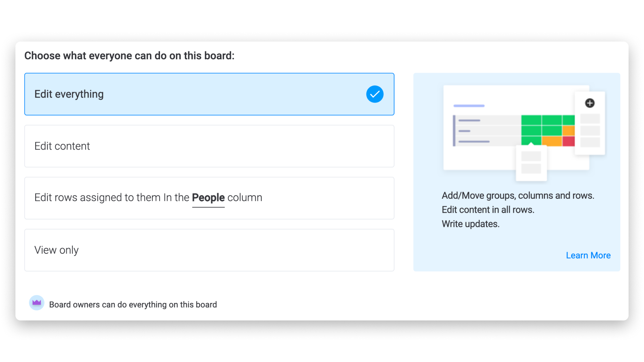Click Board owners can do everything text

click(133, 305)
